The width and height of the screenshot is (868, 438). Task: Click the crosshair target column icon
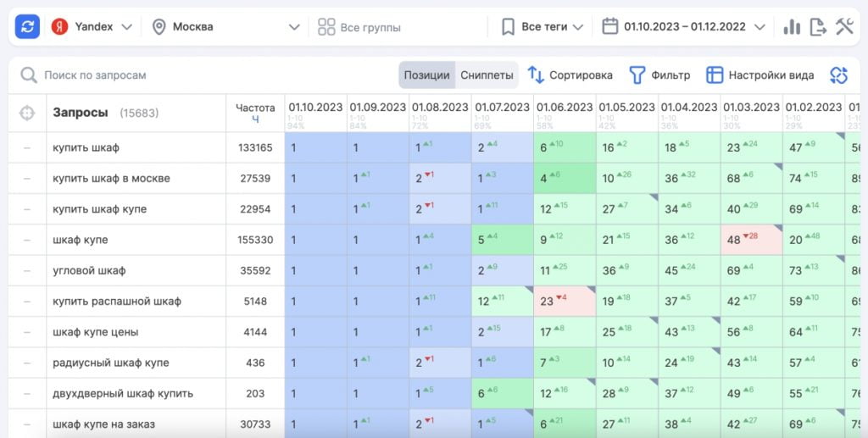point(27,113)
